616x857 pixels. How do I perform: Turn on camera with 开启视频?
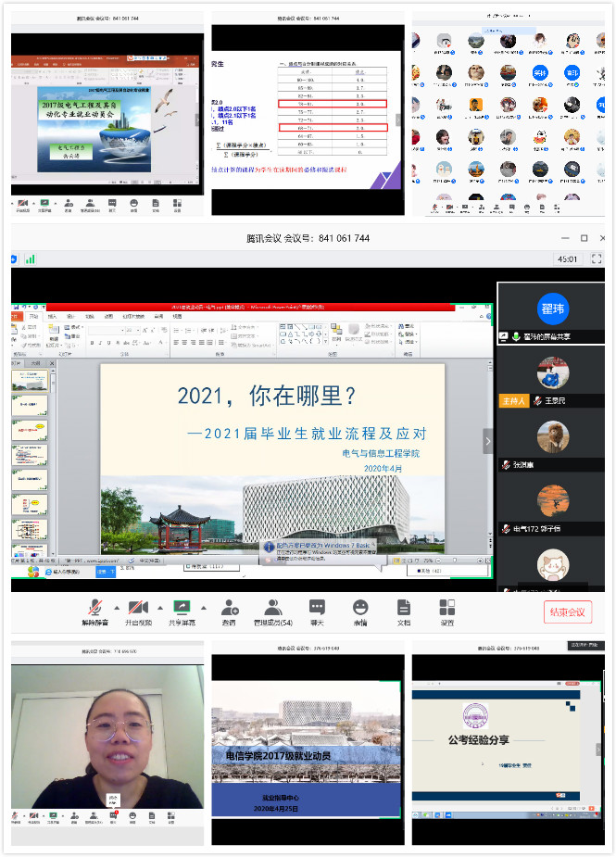[x=137, y=611]
